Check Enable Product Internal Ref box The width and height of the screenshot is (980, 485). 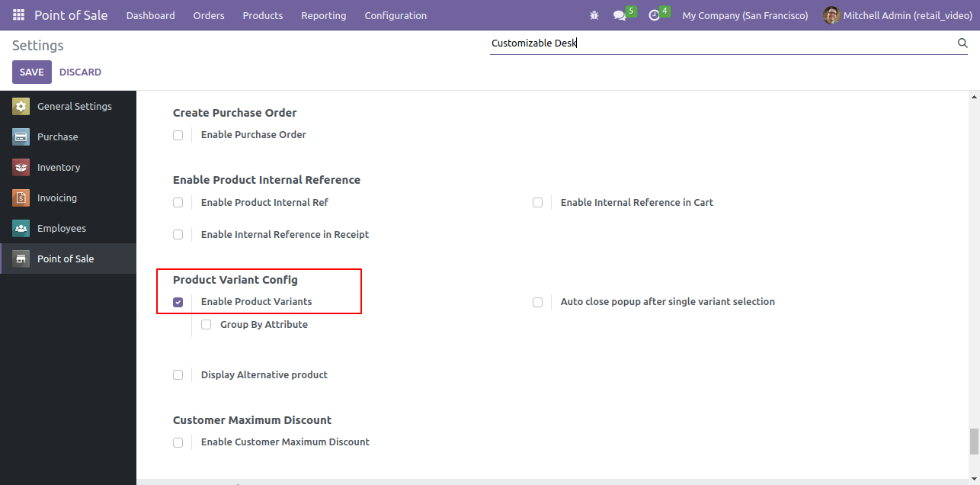pyautogui.click(x=178, y=203)
